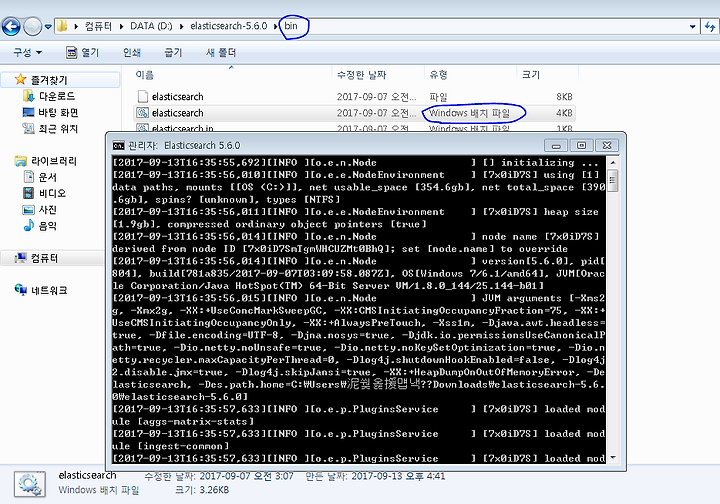720x504 pixels.
Task: Click the console window system menu icon
Action: (118, 146)
